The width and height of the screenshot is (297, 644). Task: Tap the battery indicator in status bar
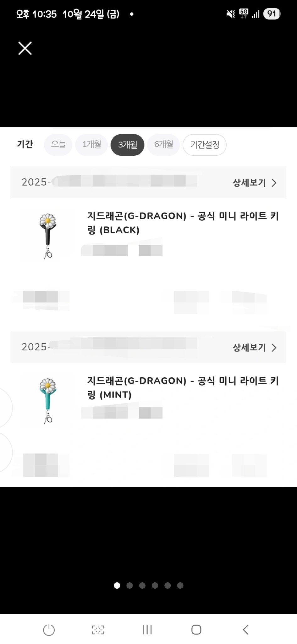[272, 14]
